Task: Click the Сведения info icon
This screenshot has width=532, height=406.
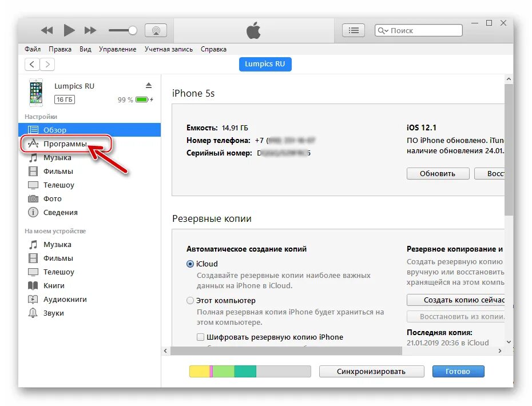Action: (33, 212)
